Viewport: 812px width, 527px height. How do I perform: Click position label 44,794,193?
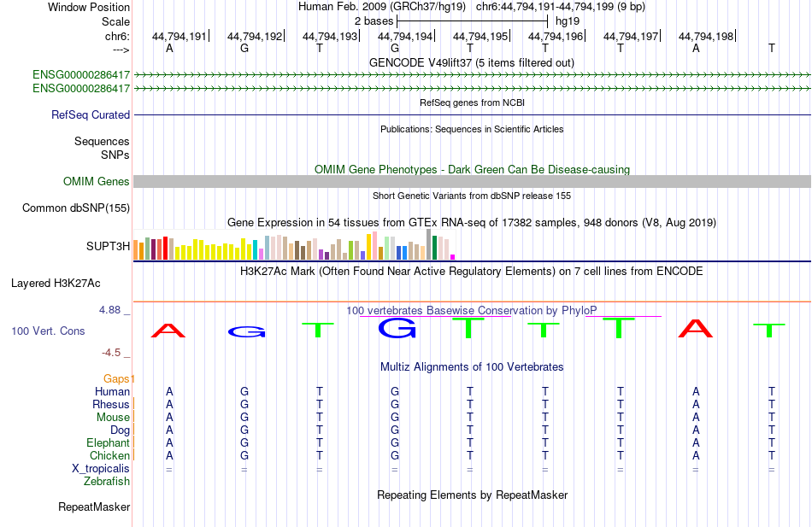330,36
